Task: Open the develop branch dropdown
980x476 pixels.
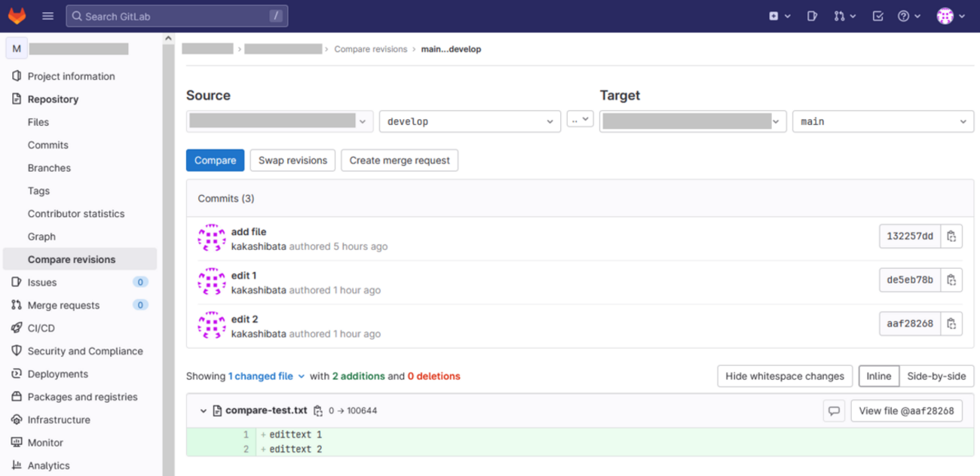Action: click(x=470, y=121)
